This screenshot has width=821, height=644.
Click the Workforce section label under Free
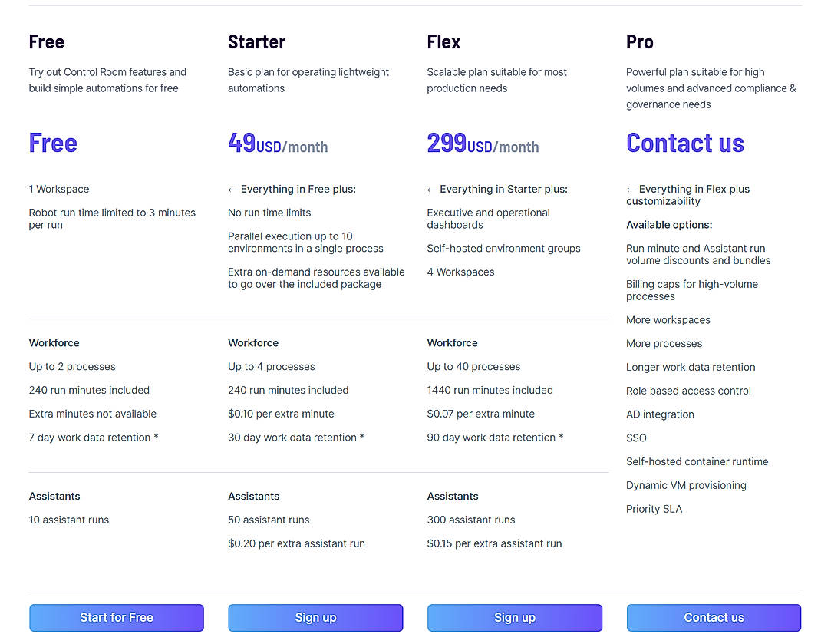pos(54,342)
